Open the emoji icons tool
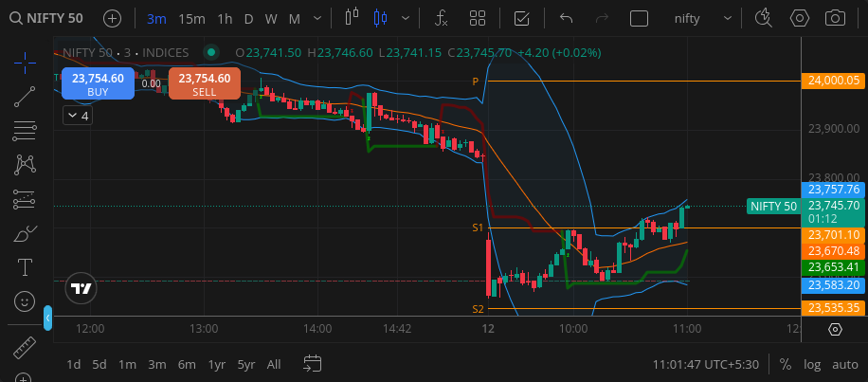 click(26, 301)
